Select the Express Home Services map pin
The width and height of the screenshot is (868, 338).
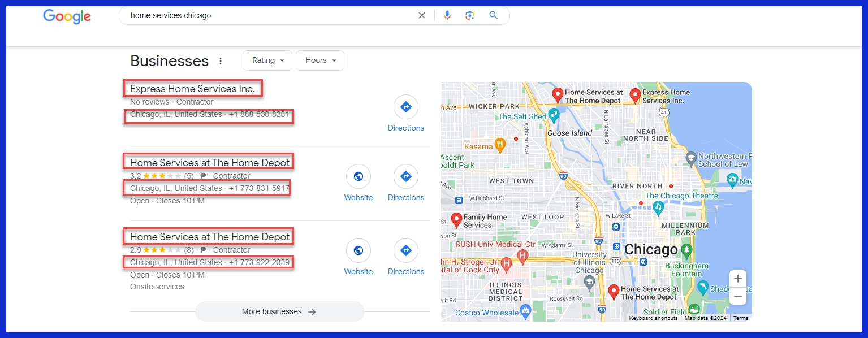tap(635, 93)
